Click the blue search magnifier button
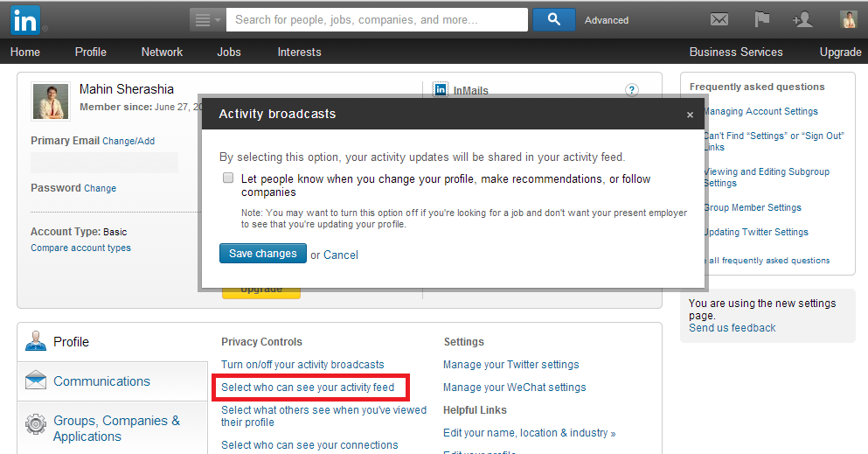 pos(553,19)
